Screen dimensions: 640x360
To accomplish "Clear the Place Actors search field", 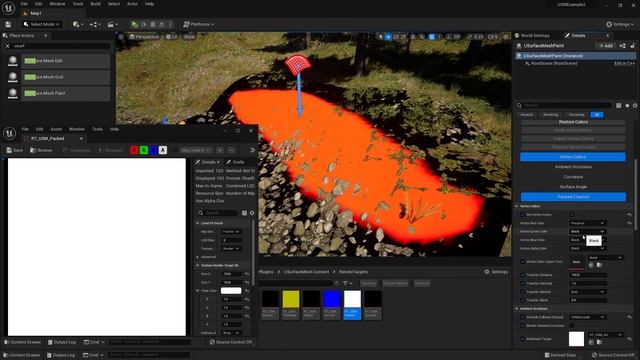I will 7,46.
